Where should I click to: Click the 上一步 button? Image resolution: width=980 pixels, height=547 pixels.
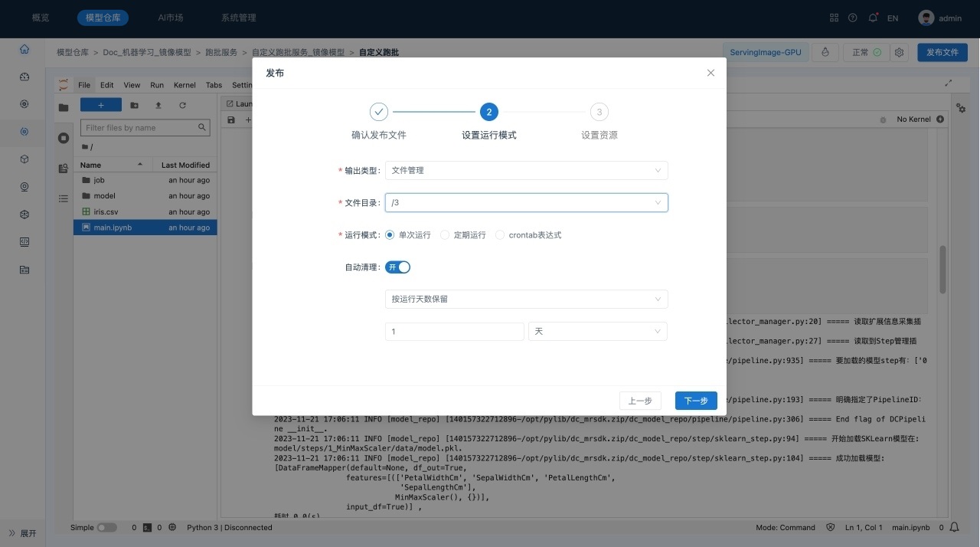(x=640, y=401)
